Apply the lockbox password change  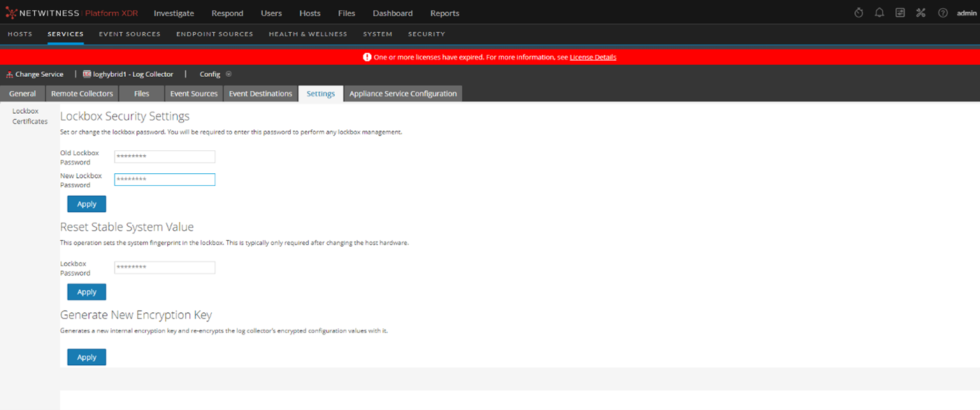click(87, 204)
